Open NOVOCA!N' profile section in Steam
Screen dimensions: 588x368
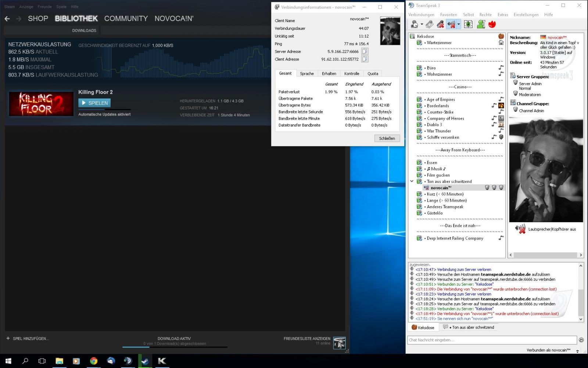coord(174,18)
